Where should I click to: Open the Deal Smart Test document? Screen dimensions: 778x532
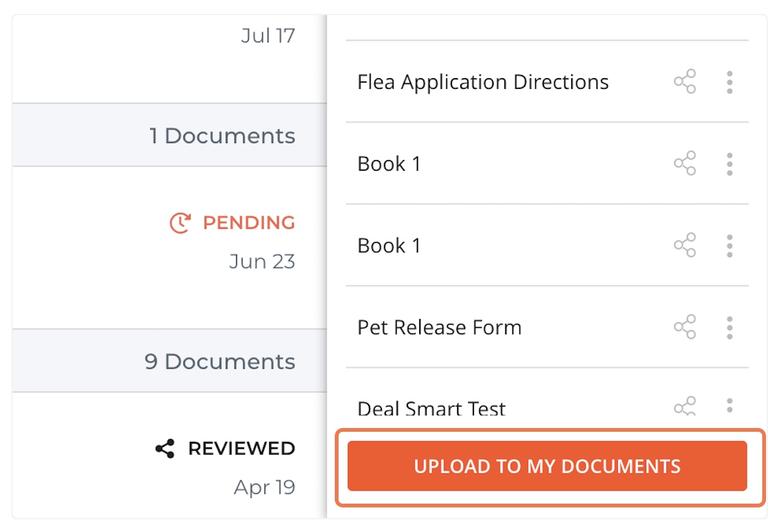point(431,408)
